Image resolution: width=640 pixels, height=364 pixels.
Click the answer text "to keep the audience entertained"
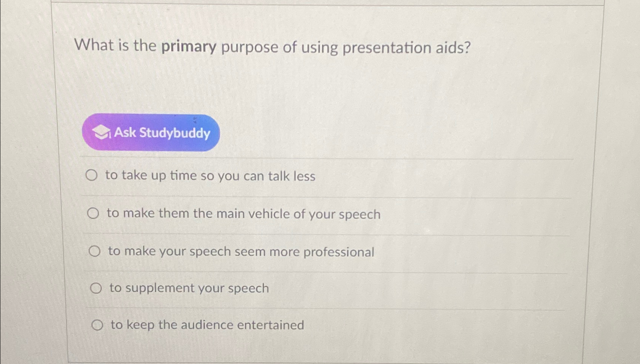pyautogui.click(x=206, y=325)
